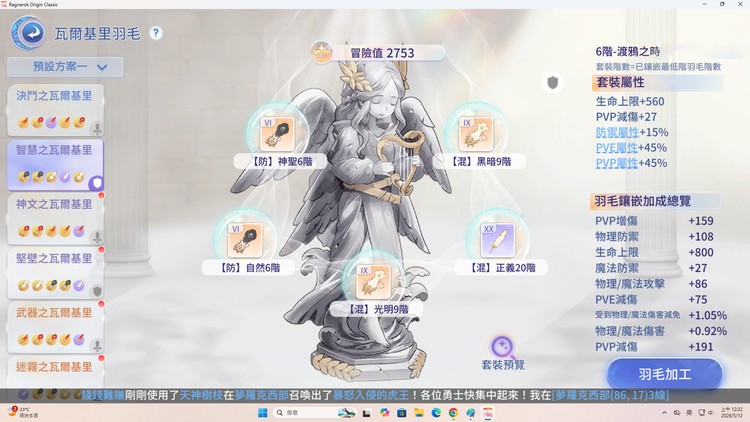Click the sword icon on 決鬥之瓦爾基里 card
Viewport: 750px width, 422px height.
[97, 128]
